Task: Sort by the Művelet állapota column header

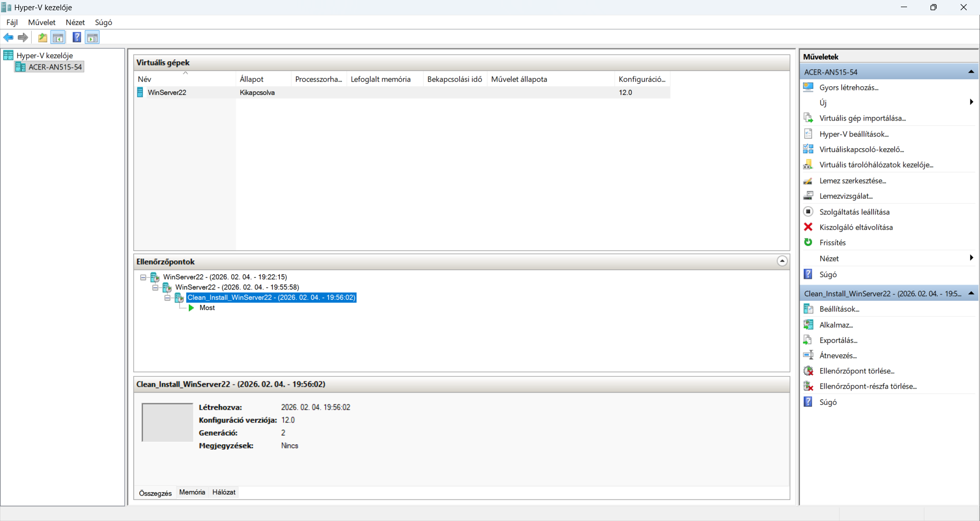Action: click(x=551, y=79)
